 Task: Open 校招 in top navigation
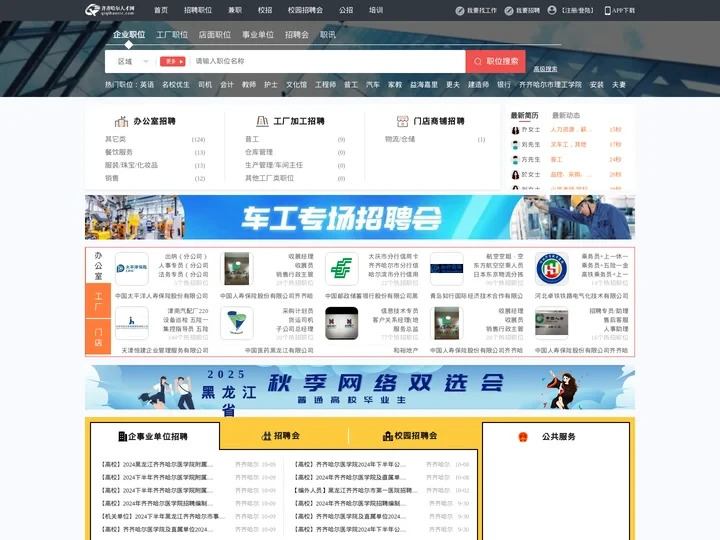point(265,10)
